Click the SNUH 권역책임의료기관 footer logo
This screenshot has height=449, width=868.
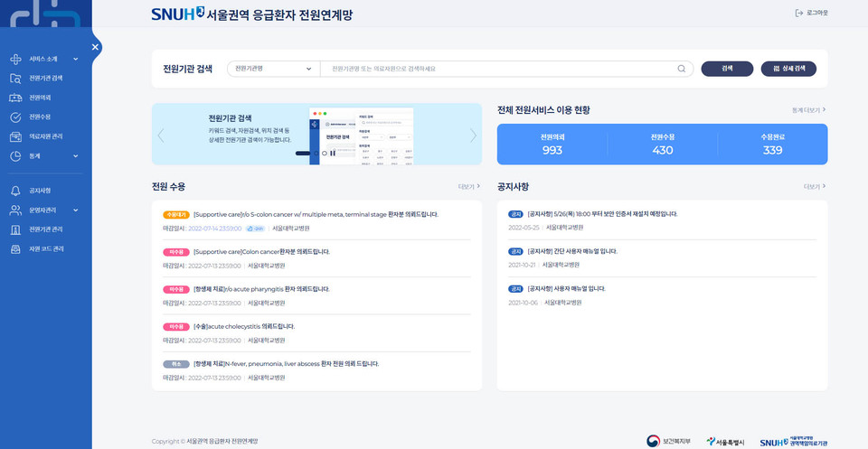794,441
